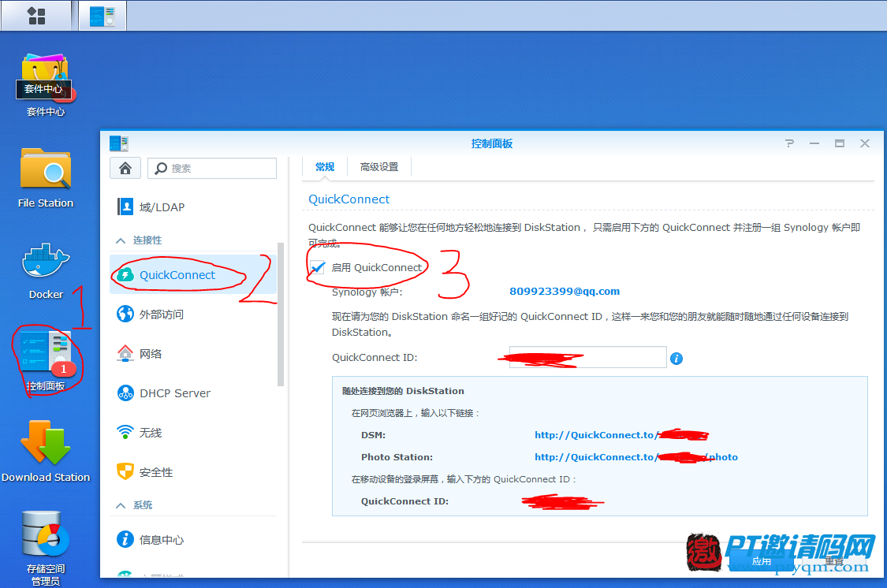The width and height of the screenshot is (887, 588).
Task: Switch to the 高级设置 tab
Action: pos(379,167)
